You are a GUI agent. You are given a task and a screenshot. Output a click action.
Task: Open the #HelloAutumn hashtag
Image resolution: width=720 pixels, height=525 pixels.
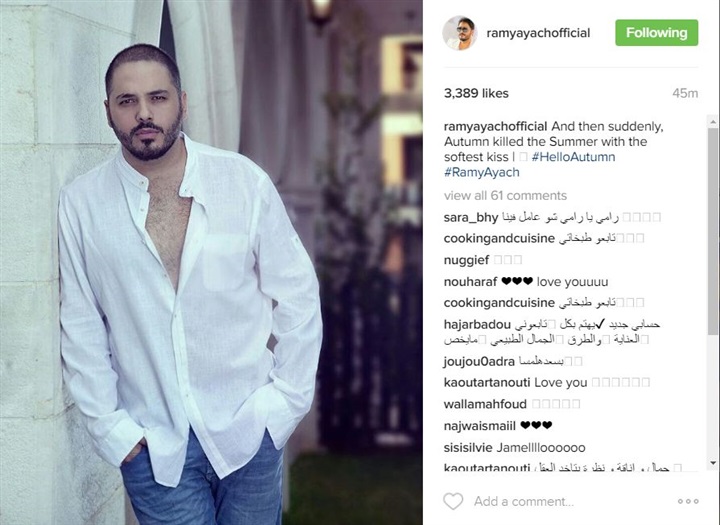(574, 157)
